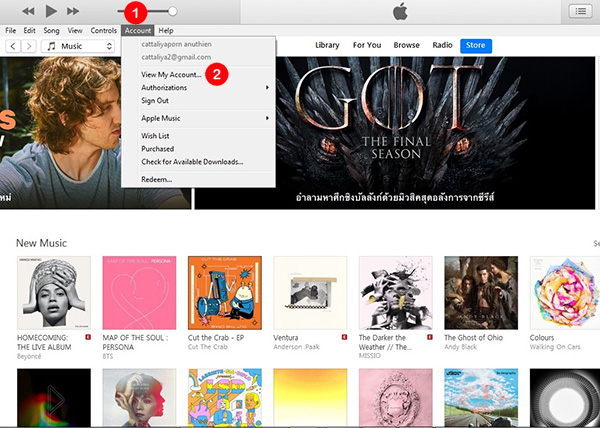600x428 pixels.
Task: Expand the Authorizations submenu
Action: coord(197,88)
